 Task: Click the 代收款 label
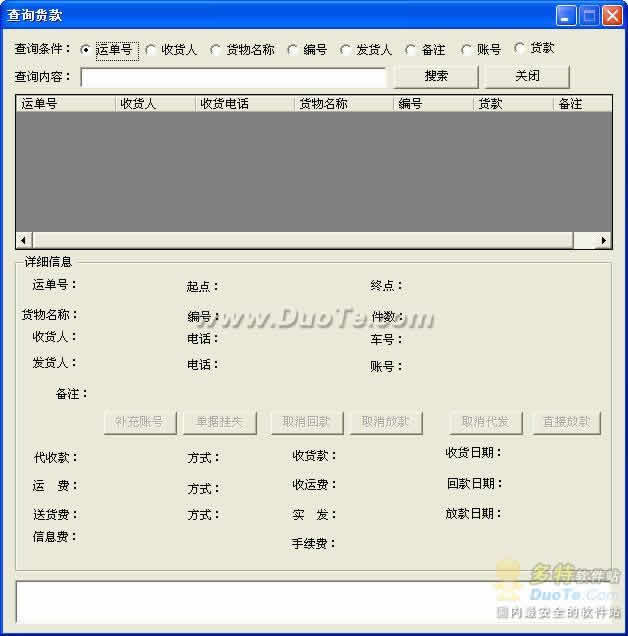click(56, 458)
